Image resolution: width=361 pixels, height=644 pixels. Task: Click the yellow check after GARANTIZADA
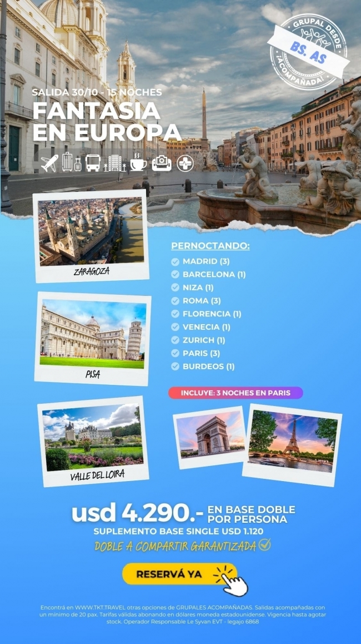265,546
